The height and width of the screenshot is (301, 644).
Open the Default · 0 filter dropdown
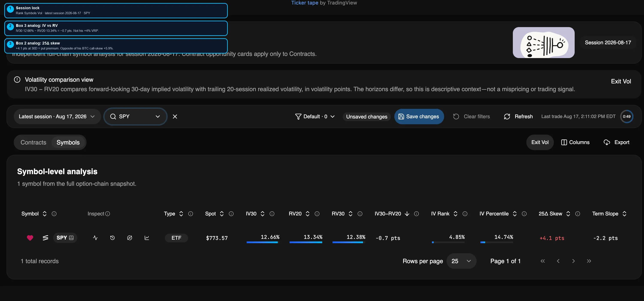pos(315,117)
